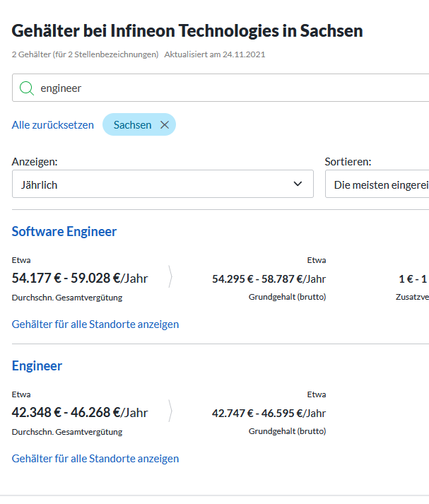Image resolution: width=429 pixels, height=504 pixels.
Task: Click Engineer base salary 42.747 € - 46.595 €
Action: tap(269, 413)
